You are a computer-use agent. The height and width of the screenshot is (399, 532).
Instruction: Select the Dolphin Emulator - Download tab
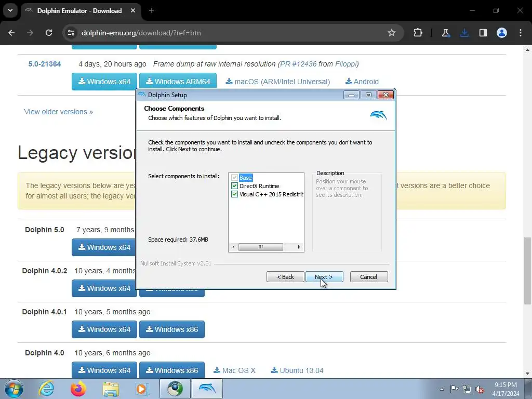(x=79, y=11)
